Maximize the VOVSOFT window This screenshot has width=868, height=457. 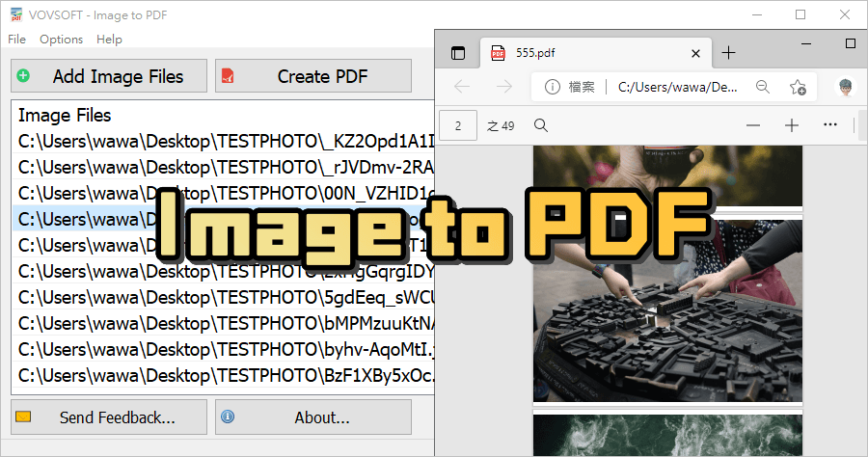[800, 14]
